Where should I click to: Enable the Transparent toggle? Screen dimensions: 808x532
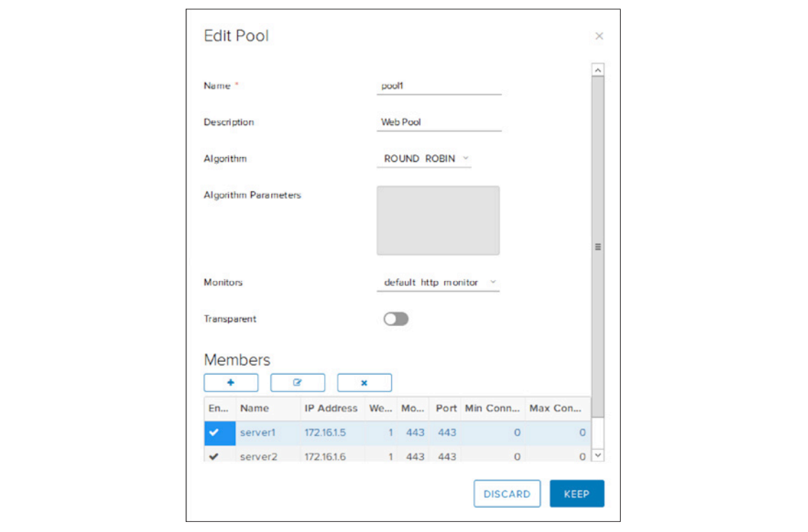click(x=397, y=318)
